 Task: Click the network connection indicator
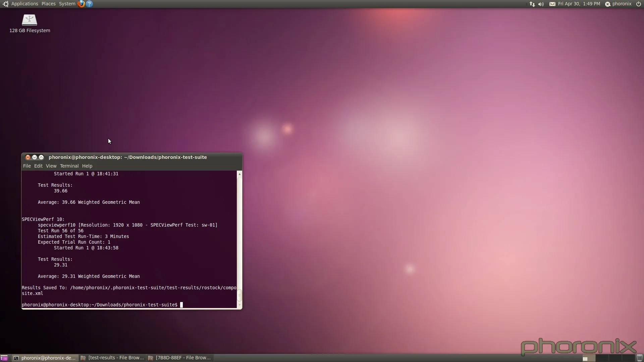tap(532, 4)
